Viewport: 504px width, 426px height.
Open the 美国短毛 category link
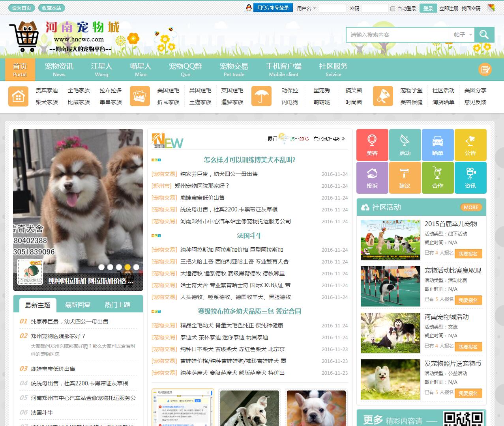tap(168, 90)
